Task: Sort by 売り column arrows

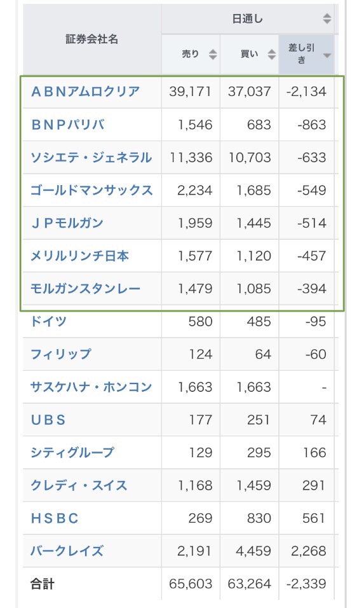Action: tap(213, 54)
